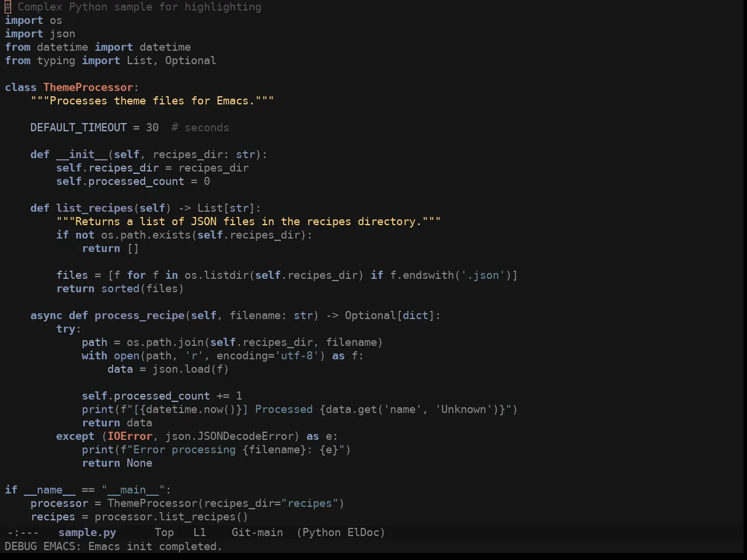Click 'datetime.now()' in the print statement
747x560 pixels.
coord(191,409)
